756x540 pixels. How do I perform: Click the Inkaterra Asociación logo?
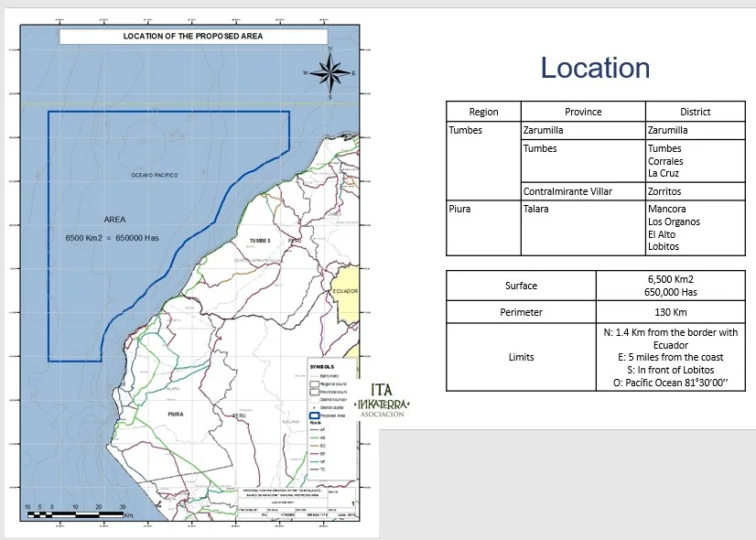point(382,400)
